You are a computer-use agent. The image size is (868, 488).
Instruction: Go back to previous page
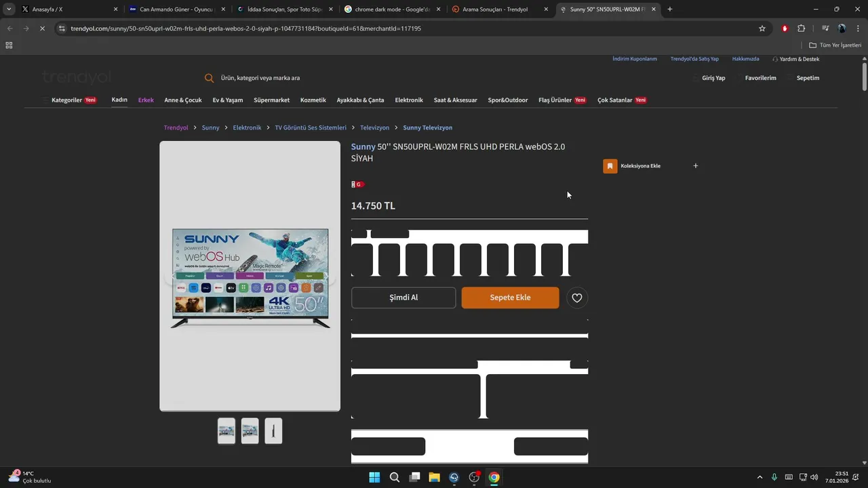click(x=9, y=28)
